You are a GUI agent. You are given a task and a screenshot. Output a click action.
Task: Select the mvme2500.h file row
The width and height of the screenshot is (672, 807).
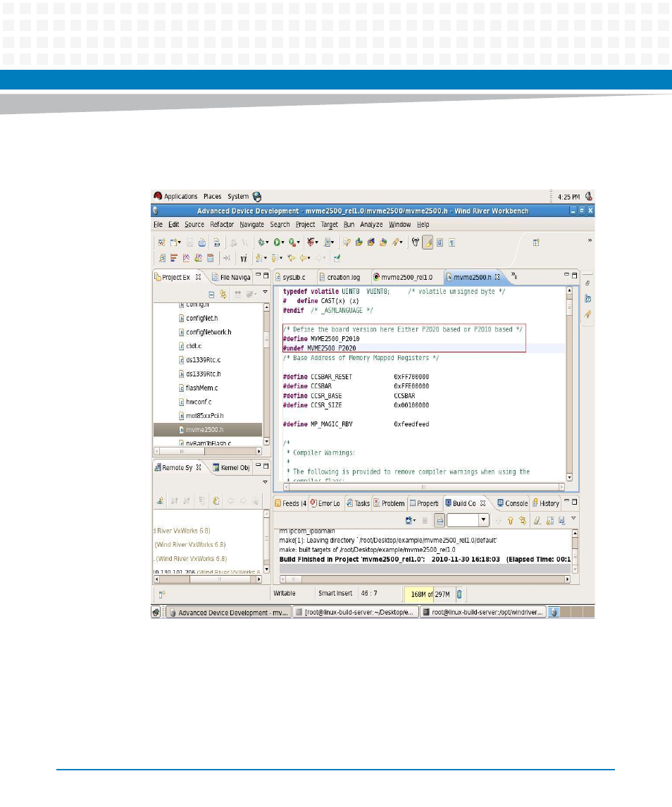(x=208, y=429)
